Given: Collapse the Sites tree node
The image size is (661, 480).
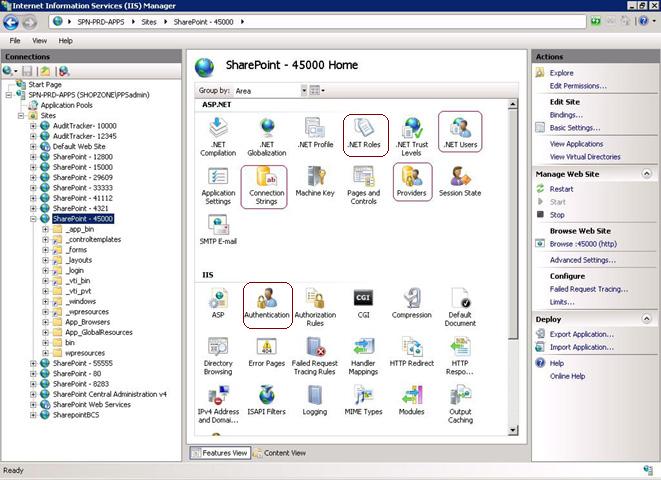Looking at the screenshot, I should click(x=21, y=115).
